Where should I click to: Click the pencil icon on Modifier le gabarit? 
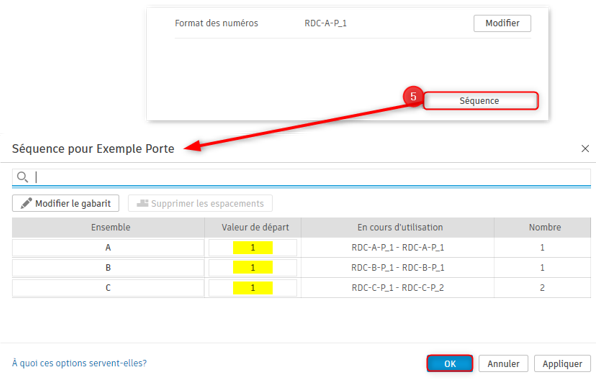pos(26,203)
